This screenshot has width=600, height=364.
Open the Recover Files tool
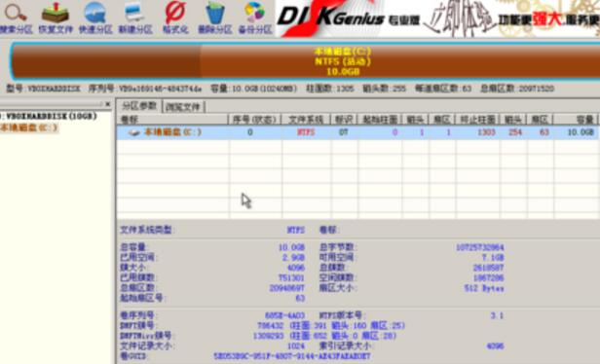[56, 18]
